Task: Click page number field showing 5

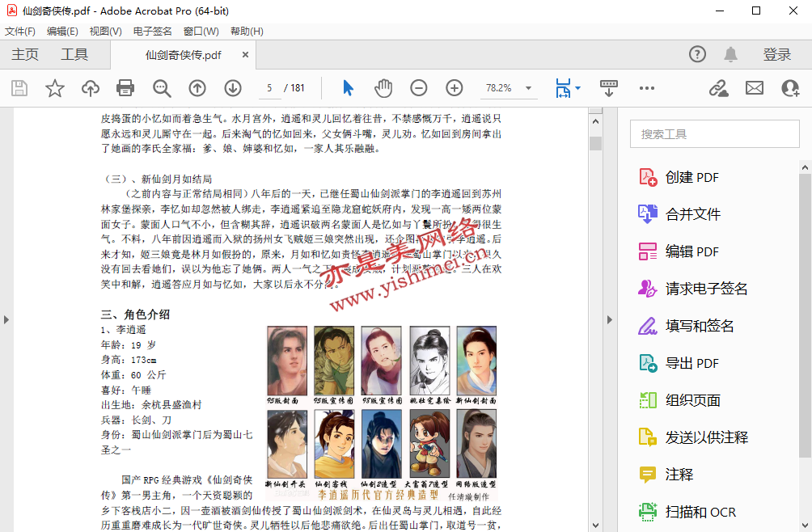Action: point(269,88)
